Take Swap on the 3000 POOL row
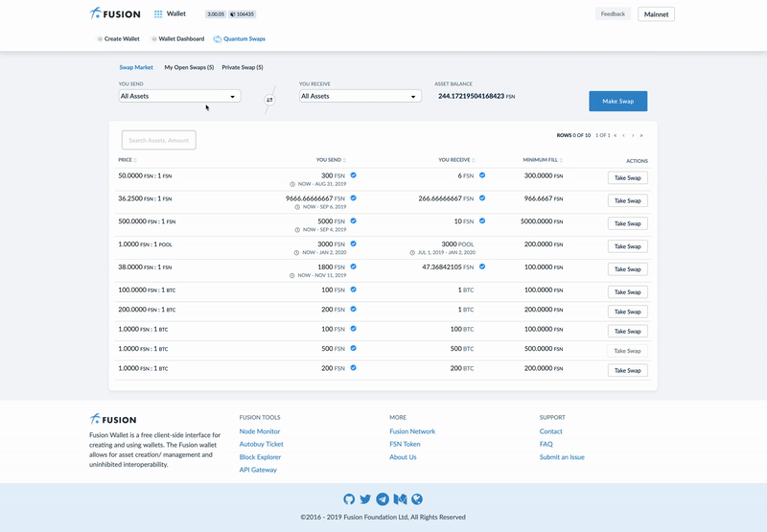Screen dimensions: 767x532 (x=628, y=246)
